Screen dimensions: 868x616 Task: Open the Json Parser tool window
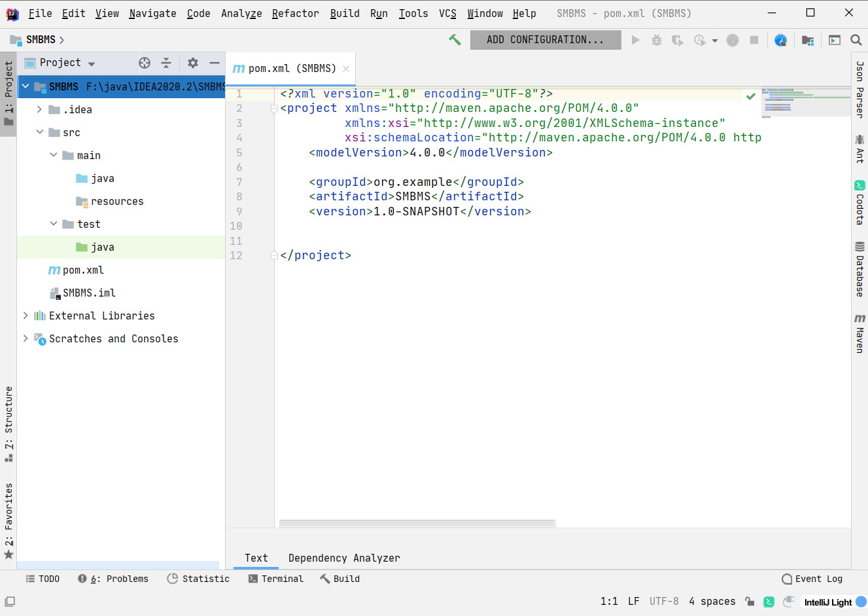859,89
